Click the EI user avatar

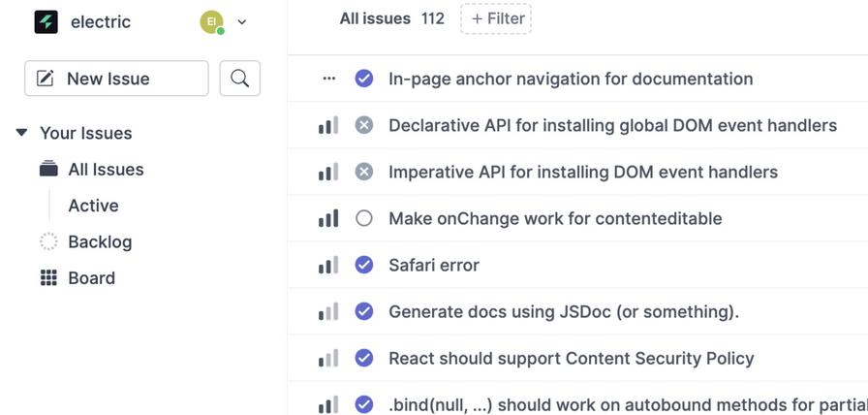click(x=211, y=21)
